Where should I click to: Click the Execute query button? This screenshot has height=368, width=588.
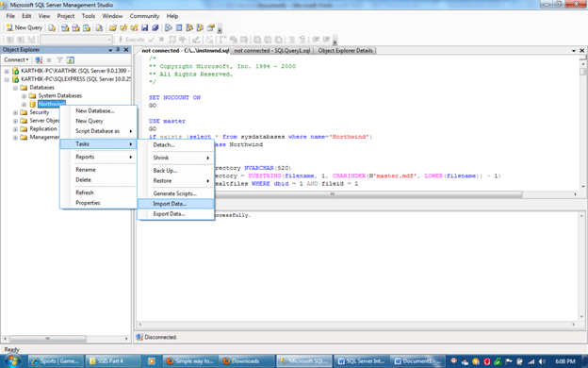point(132,40)
